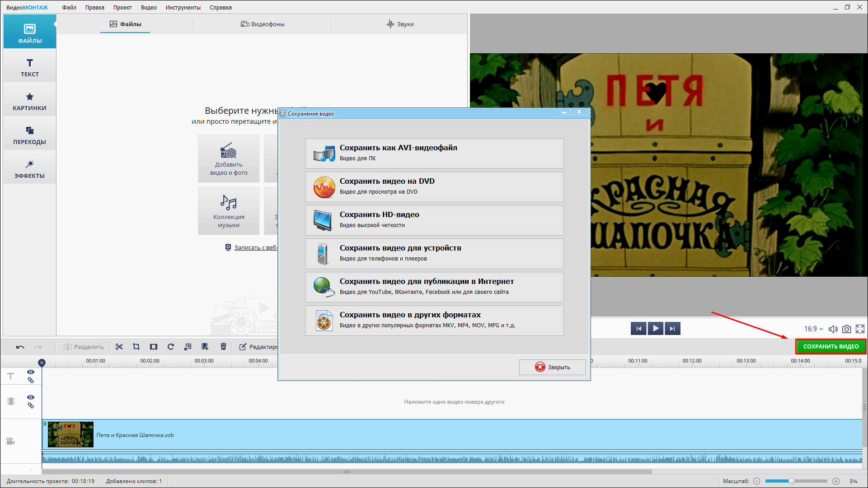Click the redo arrow in the timeline toolbar
Screen dimensions: 868x488
click(x=38, y=347)
